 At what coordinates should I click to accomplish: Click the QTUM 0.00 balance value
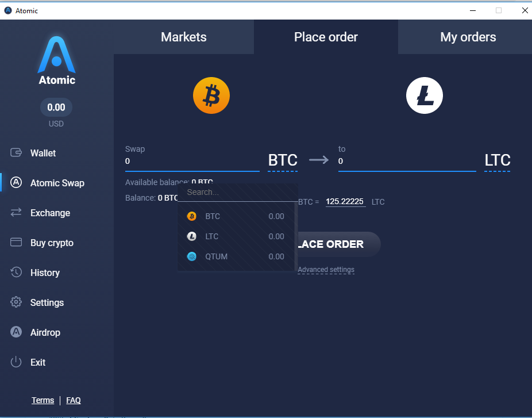[276, 256]
